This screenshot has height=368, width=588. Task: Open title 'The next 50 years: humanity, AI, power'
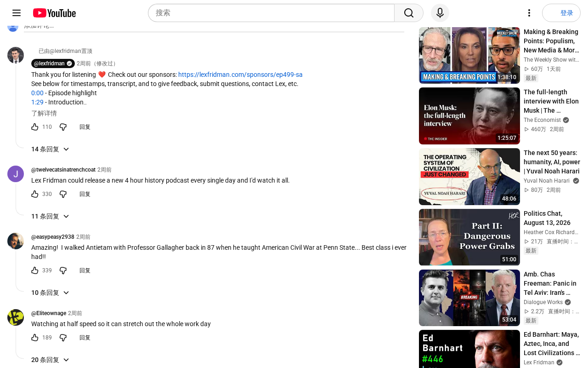pos(552,162)
